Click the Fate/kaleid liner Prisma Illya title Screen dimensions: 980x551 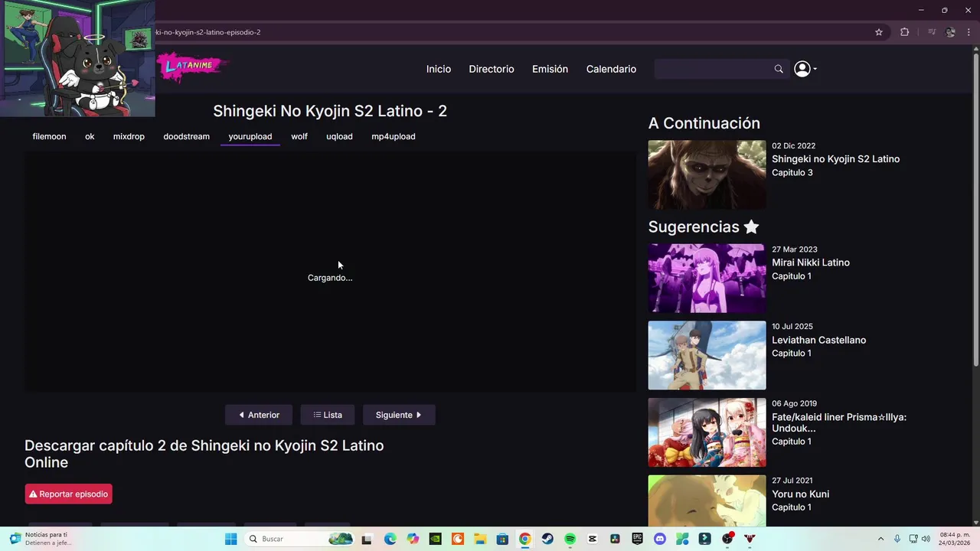tap(839, 422)
